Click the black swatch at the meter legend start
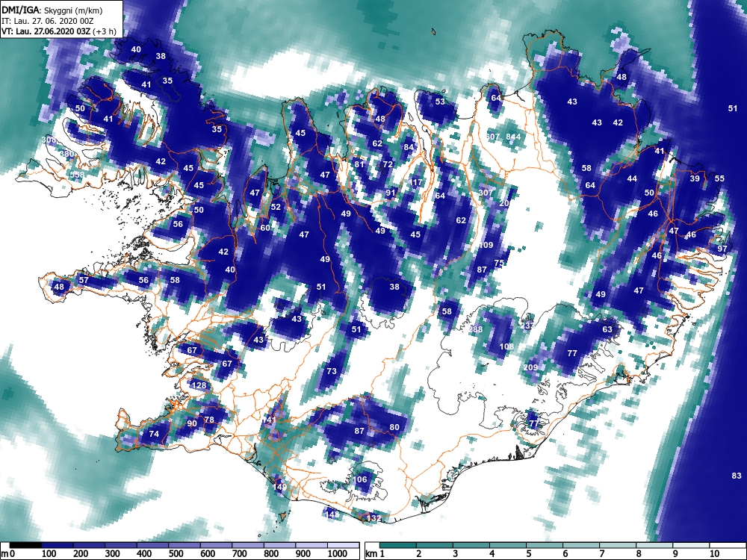Image resolution: width=747 pixels, height=560 pixels. 25,545
